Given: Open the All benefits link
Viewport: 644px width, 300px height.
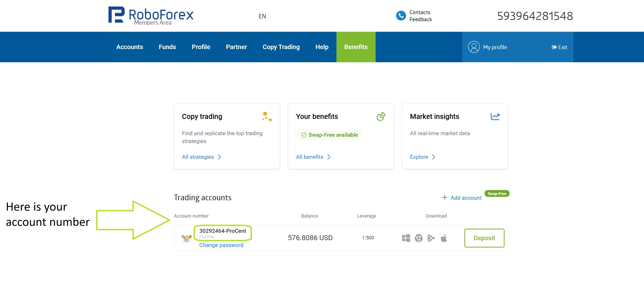Looking at the screenshot, I should pos(309,157).
